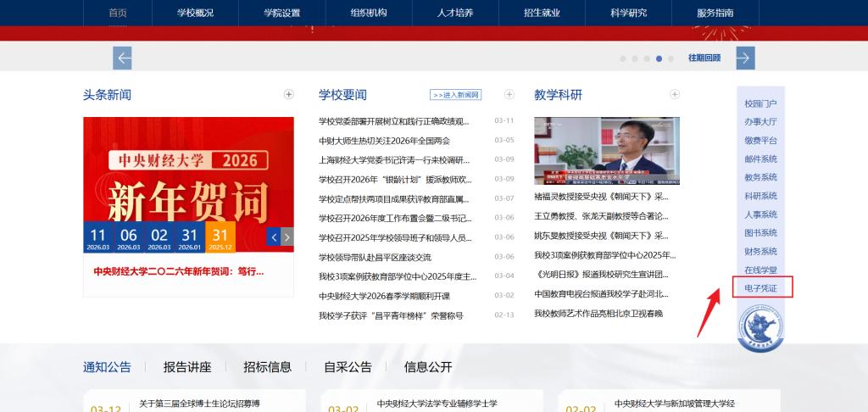
Task: Click the left arrow banner navigation button
Action: (x=122, y=58)
